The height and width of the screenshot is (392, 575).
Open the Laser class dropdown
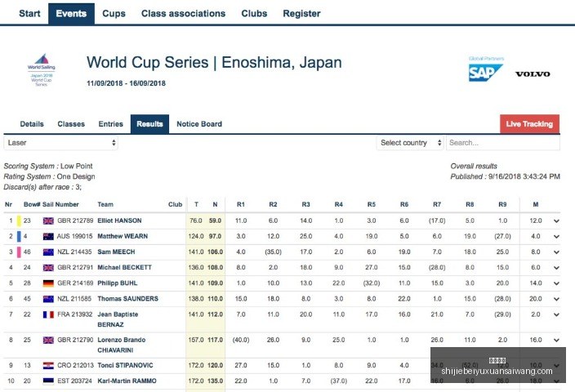[61, 143]
